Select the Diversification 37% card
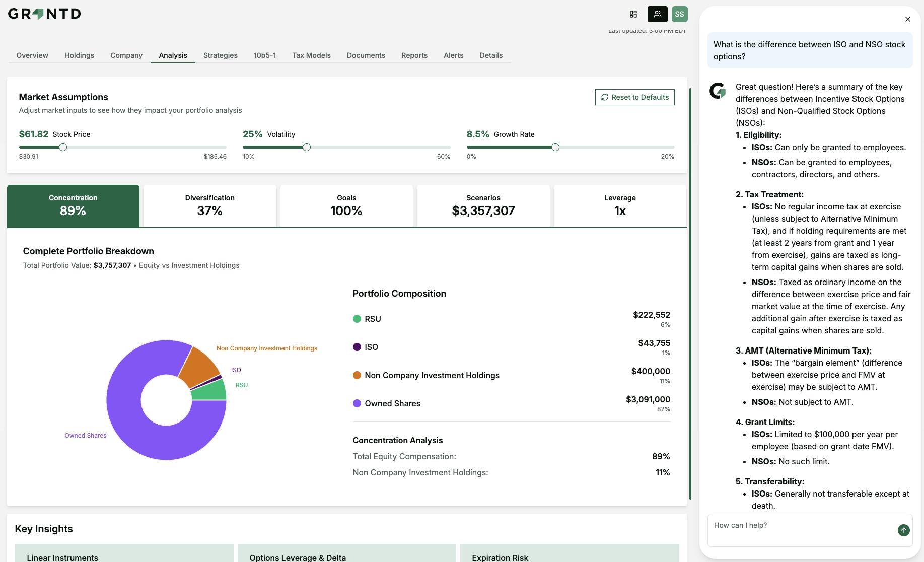Image resolution: width=924 pixels, height=562 pixels. 209,205
